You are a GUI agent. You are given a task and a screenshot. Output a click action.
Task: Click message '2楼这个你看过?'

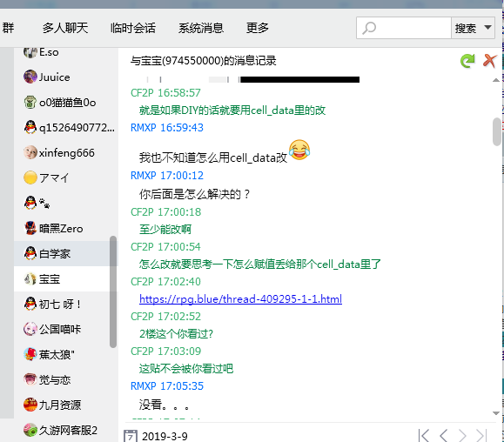click(176, 334)
